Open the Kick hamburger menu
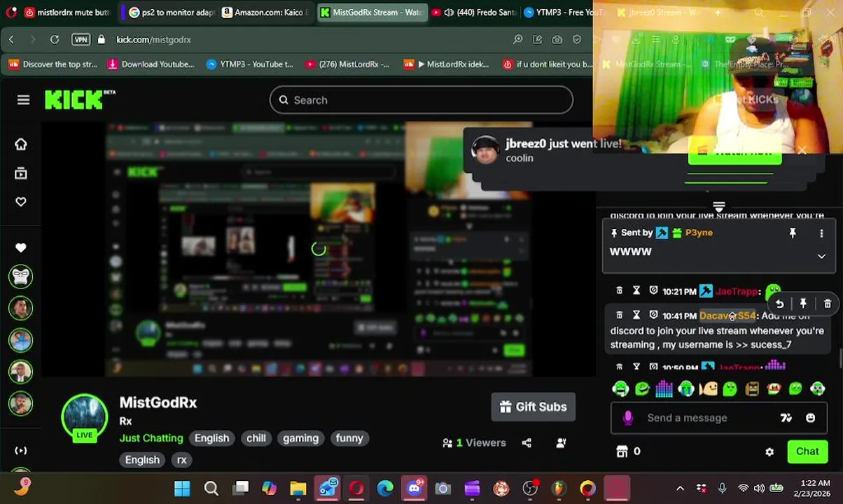843x504 pixels. pyautogui.click(x=23, y=100)
